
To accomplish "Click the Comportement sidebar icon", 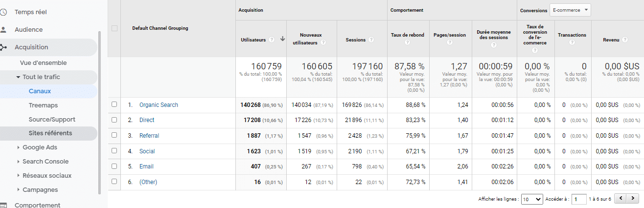I will click(x=3, y=205).
